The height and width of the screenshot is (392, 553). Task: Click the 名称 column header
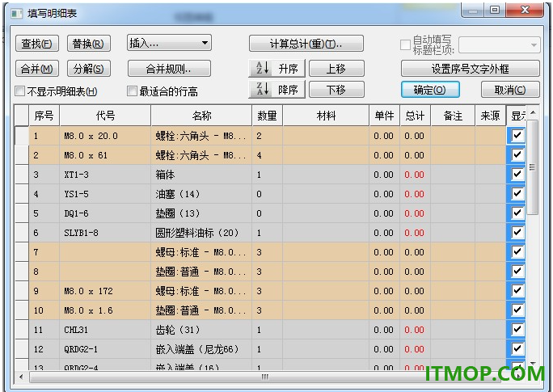tap(201, 116)
